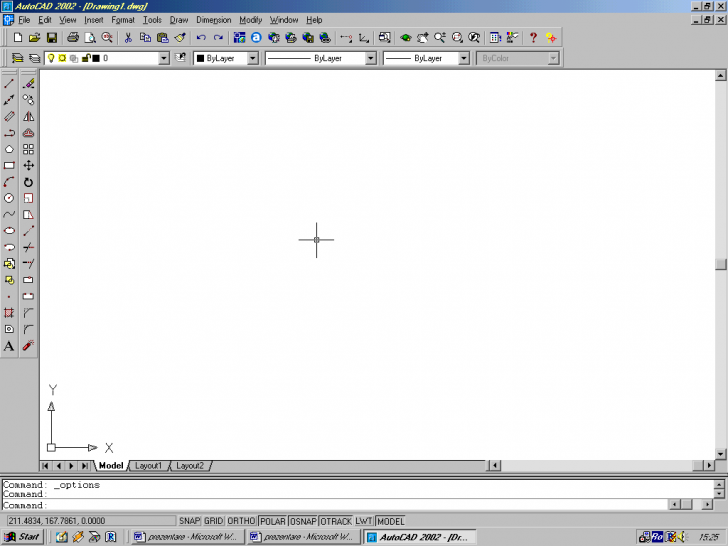728x546 pixels.
Task: Select the Arc draw tool
Action: [9, 182]
